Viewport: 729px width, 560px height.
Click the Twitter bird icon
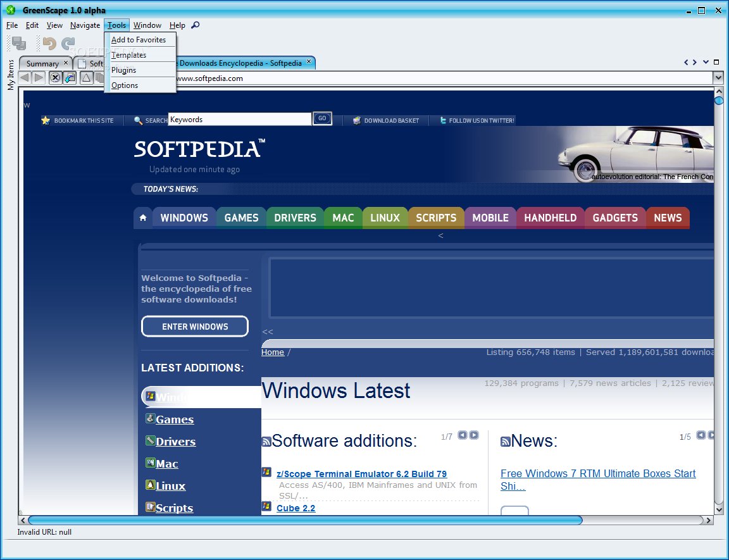(443, 120)
